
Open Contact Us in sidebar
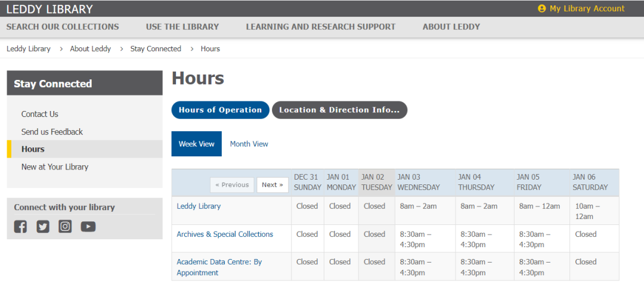click(40, 114)
